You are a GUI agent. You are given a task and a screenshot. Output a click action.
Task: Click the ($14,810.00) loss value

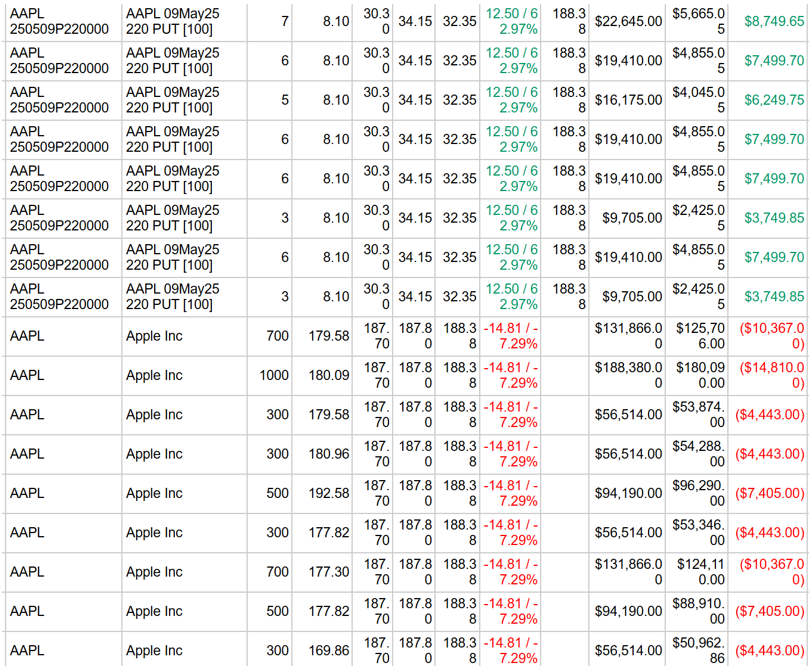(770, 376)
